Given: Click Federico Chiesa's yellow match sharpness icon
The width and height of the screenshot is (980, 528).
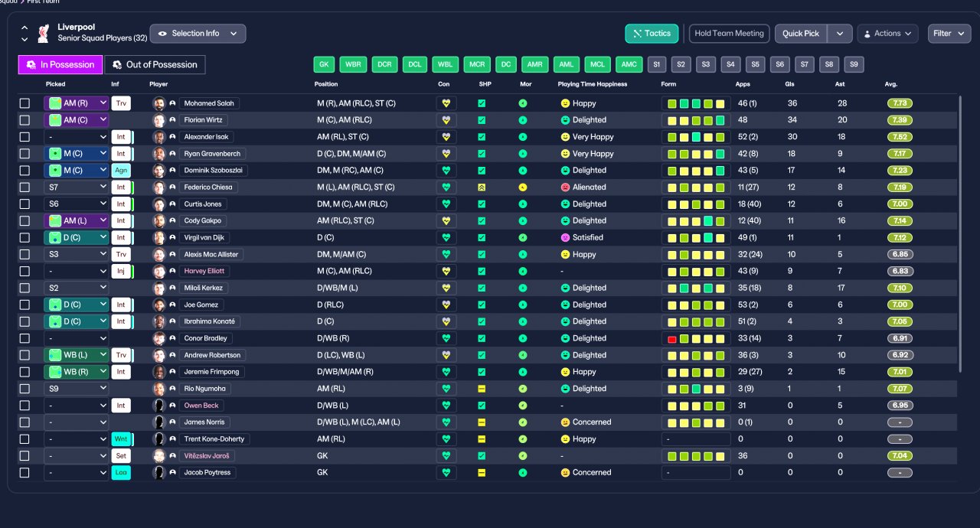Looking at the screenshot, I should point(482,187).
